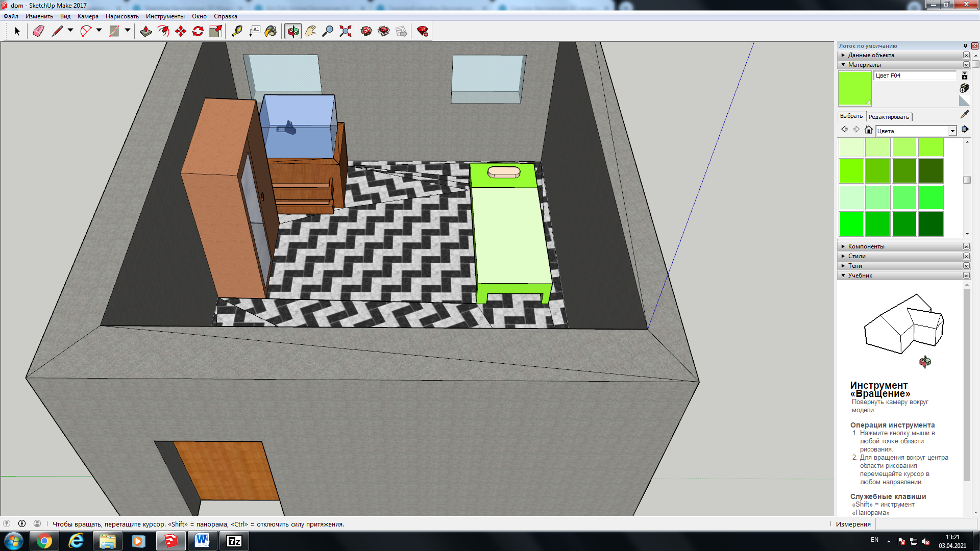Click current material green preview swatch

tap(855, 88)
